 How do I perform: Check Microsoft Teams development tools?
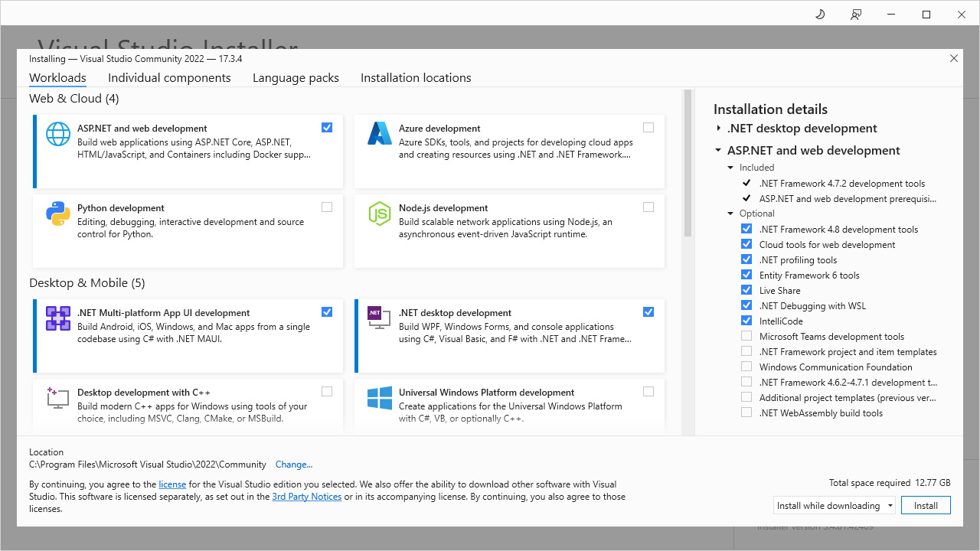(x=746, y=336)
